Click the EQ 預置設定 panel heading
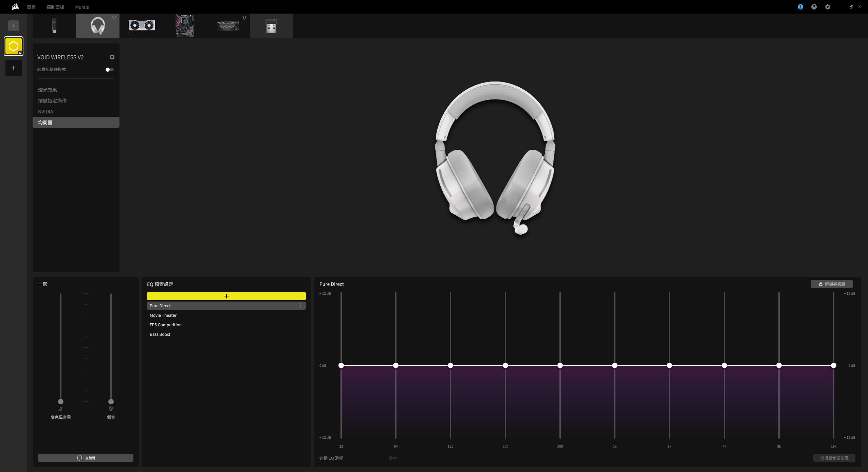The image size is (868, 472). [160, 284]
